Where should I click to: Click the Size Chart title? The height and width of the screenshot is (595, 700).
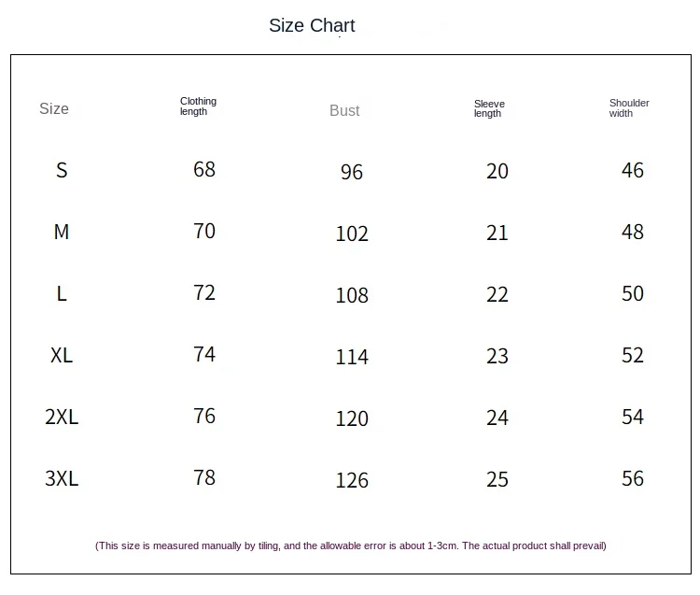[312, 25]
